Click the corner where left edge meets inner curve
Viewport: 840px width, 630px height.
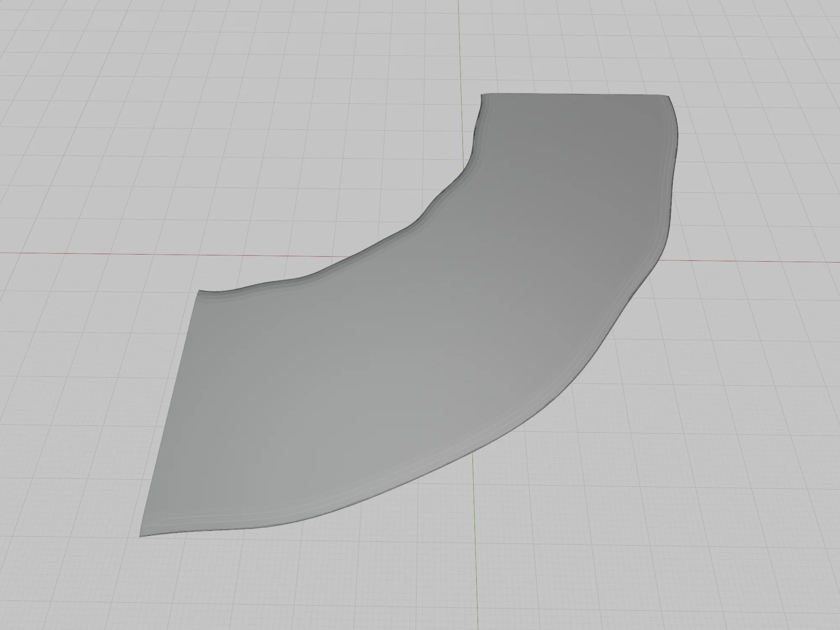(199, 291)
